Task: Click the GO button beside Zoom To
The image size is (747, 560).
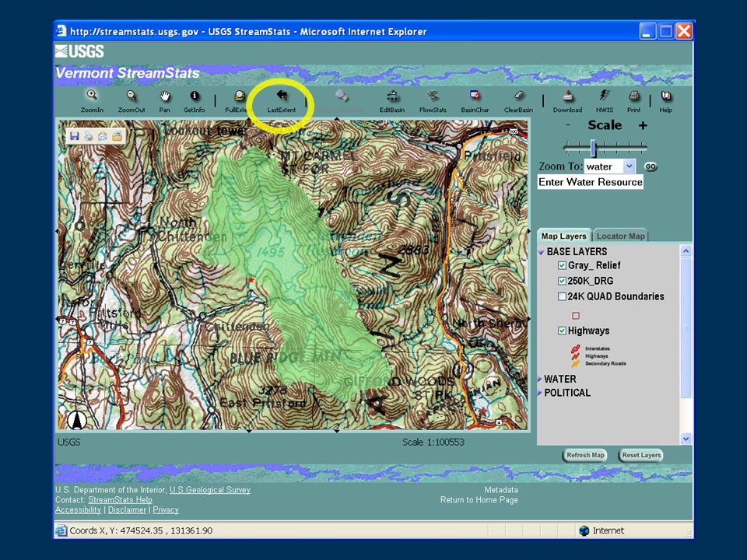Action: tap(651, 166)
